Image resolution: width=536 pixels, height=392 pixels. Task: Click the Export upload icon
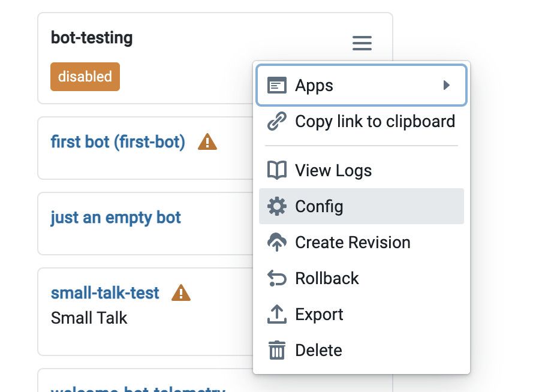pos(276,315)
